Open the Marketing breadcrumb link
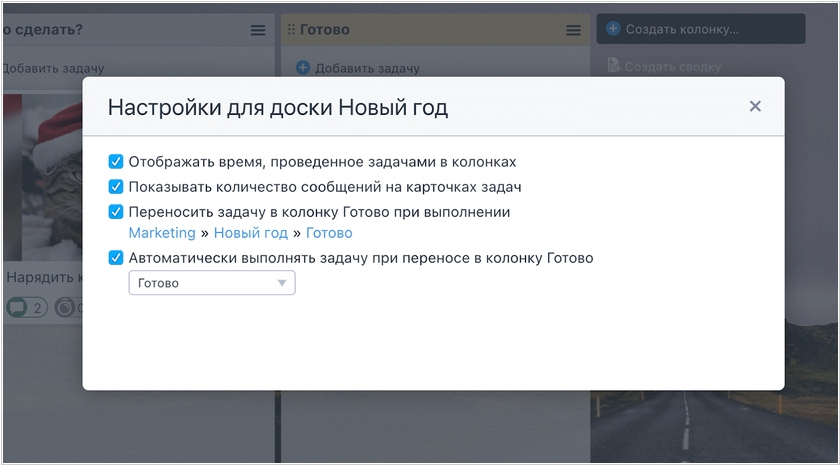This screenshot has width=840, height=465. click(x=162, y=233)
